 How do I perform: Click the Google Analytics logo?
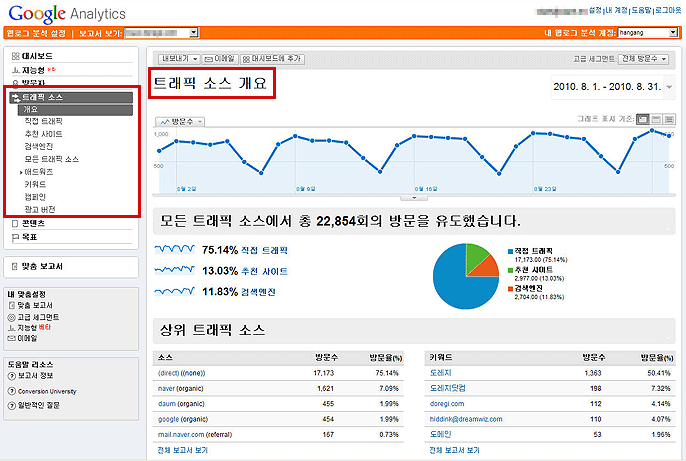pos(67,14)
